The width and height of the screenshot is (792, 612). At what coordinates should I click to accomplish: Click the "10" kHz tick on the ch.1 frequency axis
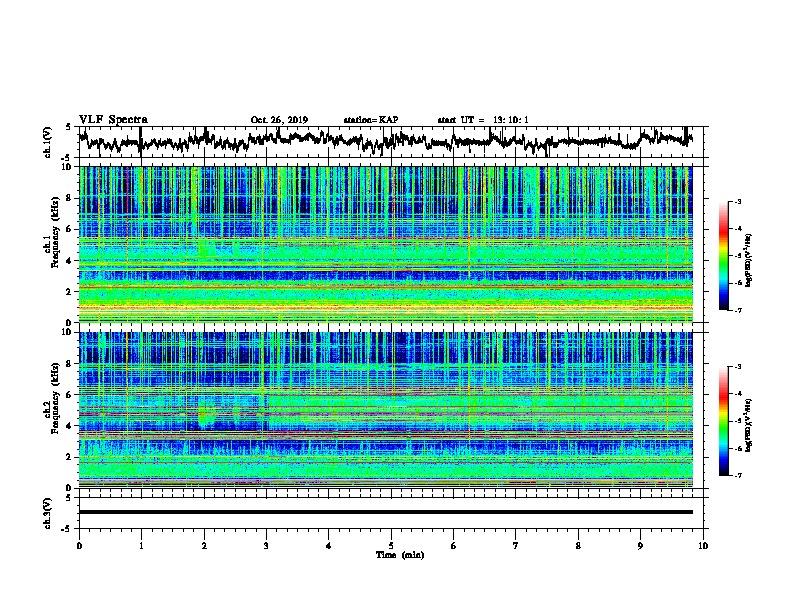click(x=68, y=167)
